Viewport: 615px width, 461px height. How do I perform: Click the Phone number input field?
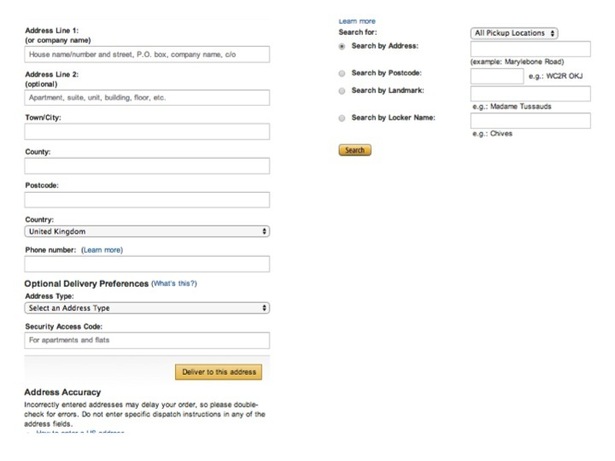(147, 264)
